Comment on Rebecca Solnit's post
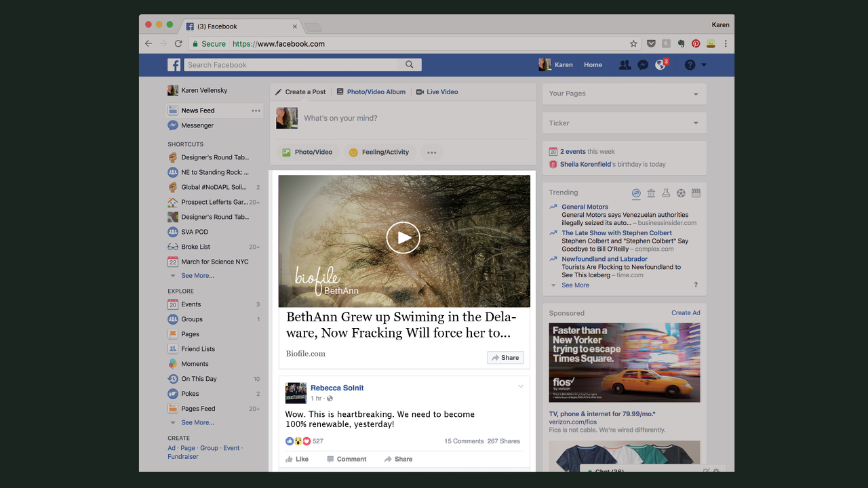This screenshot has width=868, height=488. pos(347,460)
